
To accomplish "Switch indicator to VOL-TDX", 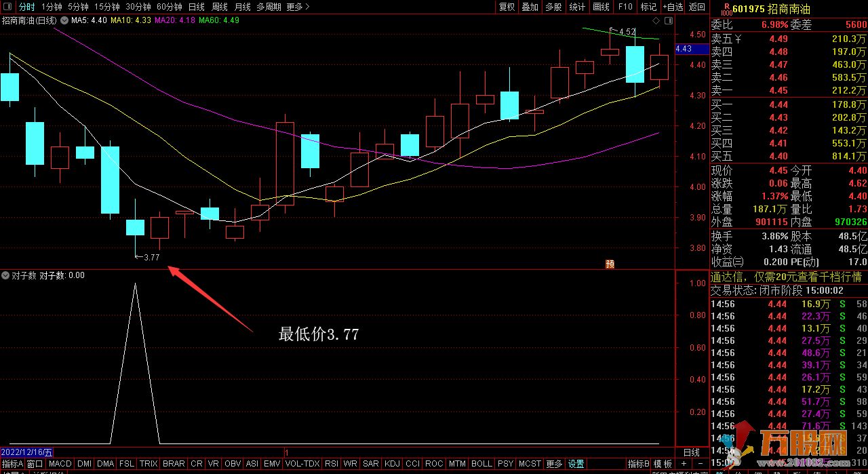I will pos(302,464).
